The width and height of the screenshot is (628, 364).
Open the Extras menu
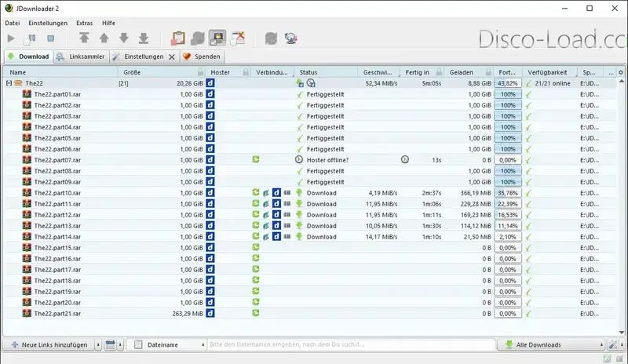click(x=84, y=23)
